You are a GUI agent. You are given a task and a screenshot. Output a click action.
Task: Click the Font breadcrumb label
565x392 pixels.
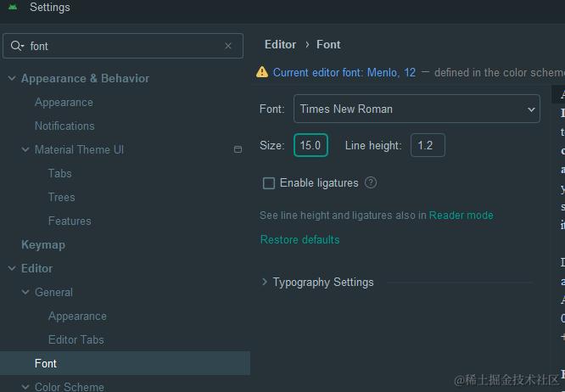point(328,44)
